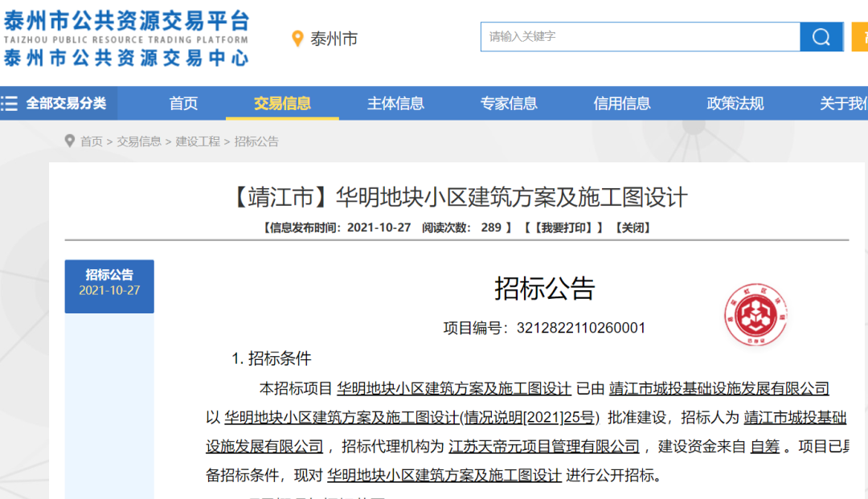Switch to the 信用信息 tab

click(621, 104)
